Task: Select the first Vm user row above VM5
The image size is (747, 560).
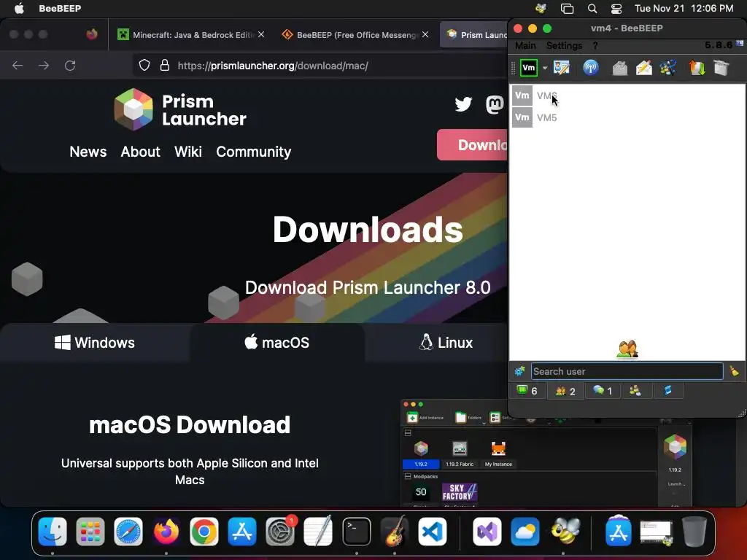Action: [x=627, y=96]
